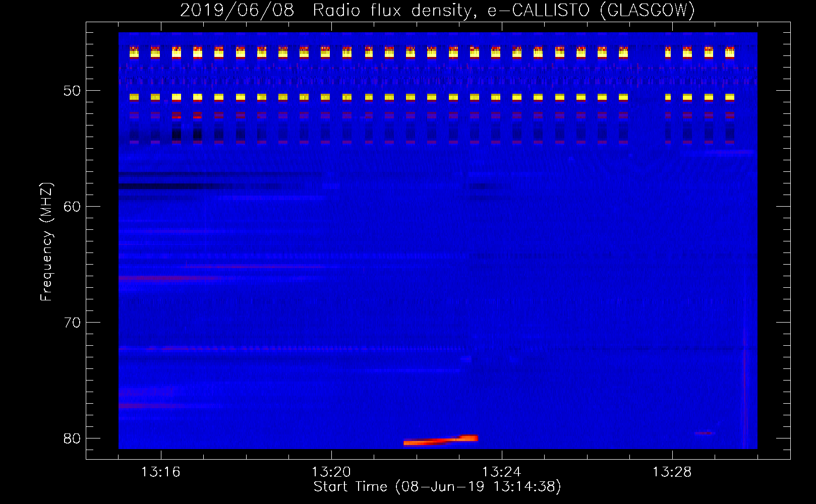This screenshot has height=504, width=816.
Task: Click the 13:16 time tick label
Action: tap(161, 472)
